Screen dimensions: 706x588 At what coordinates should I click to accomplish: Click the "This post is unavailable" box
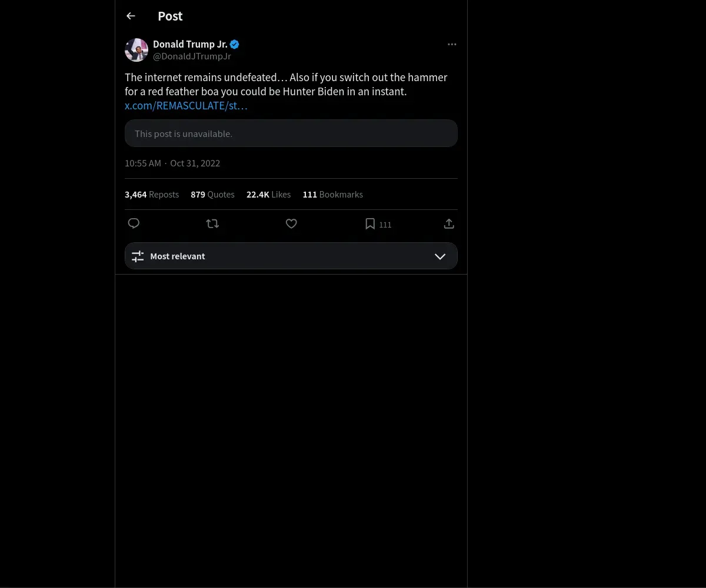[291, 133]
